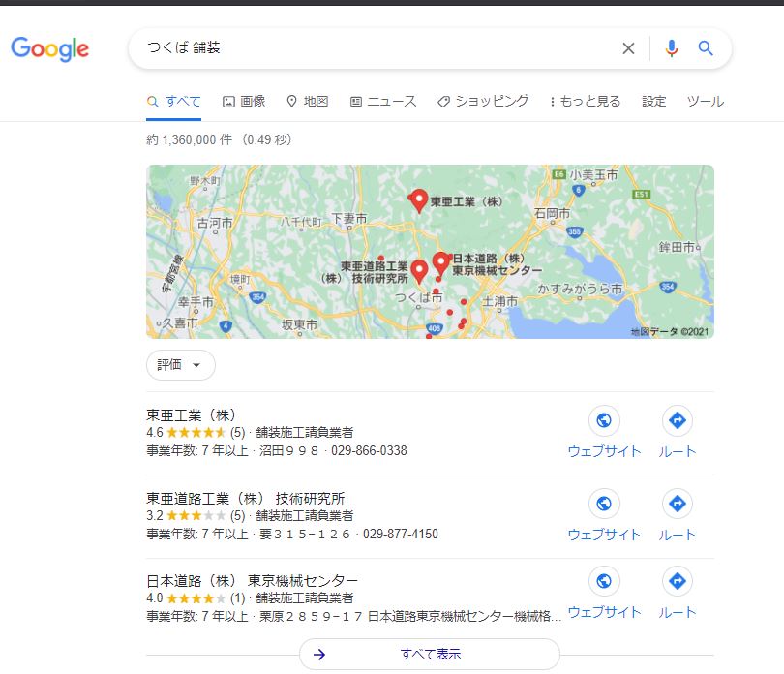Go to the ニュース tab
784x674 pixels.
(383, 102)
